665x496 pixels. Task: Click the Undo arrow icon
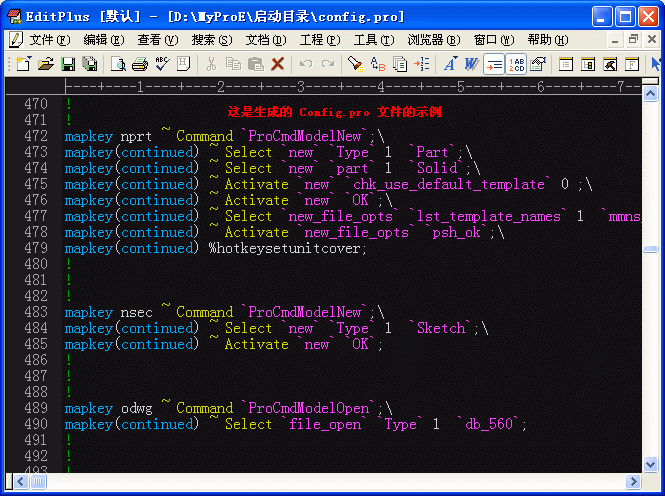tap(306, 64)
